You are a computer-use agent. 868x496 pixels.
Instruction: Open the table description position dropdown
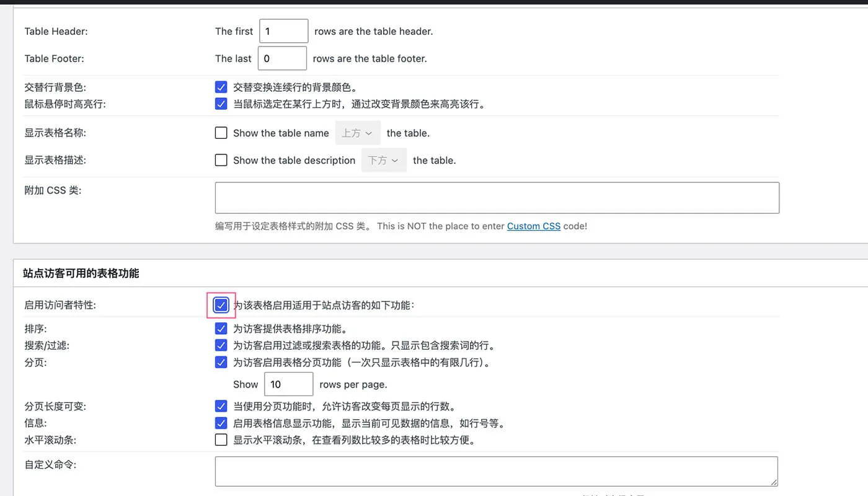[x=384, y=160]
